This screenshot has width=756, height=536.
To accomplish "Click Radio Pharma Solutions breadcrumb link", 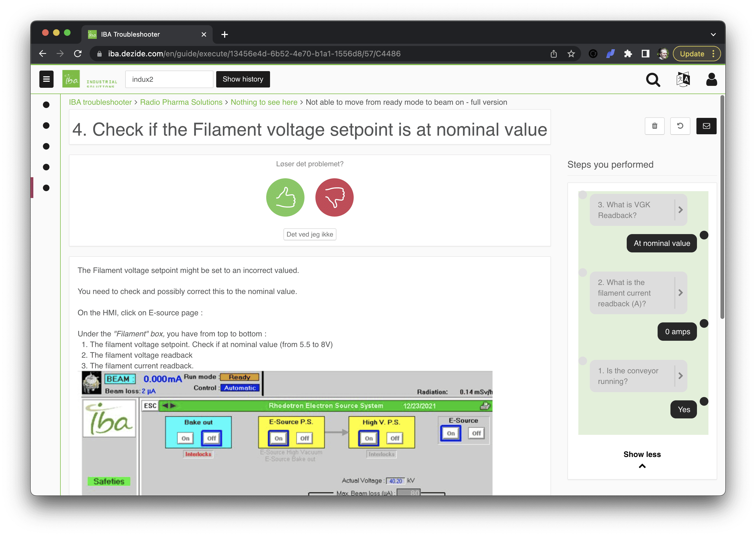I will coord(181,102).
